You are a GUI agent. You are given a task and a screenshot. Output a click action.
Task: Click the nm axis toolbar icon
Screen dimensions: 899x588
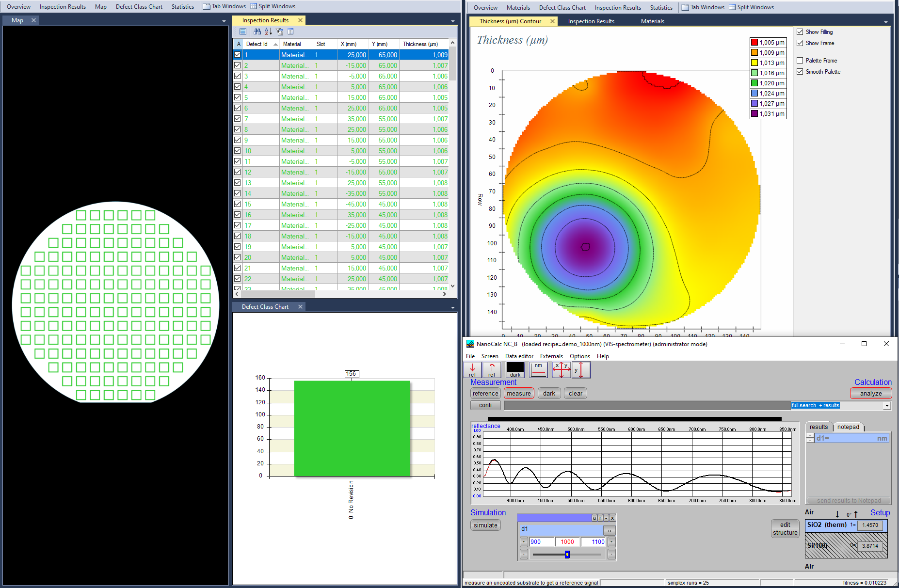(538, 370)
